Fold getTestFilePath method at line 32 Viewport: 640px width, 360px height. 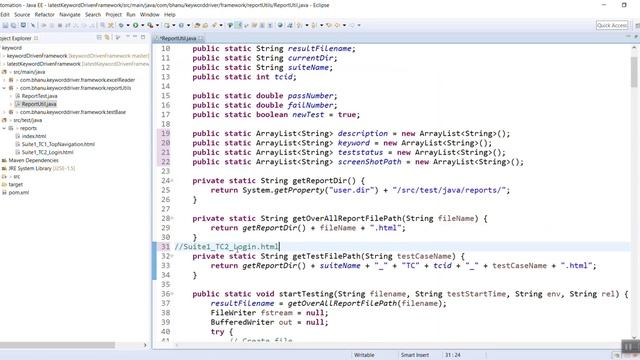point(172,256)
